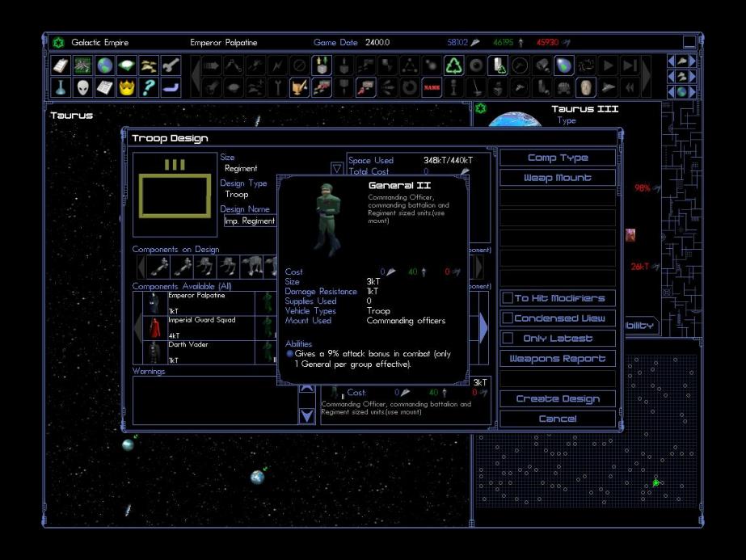Click the Earth globe planets icon
The height and width of the screenshot is (560, 746).
pos(105,66)
